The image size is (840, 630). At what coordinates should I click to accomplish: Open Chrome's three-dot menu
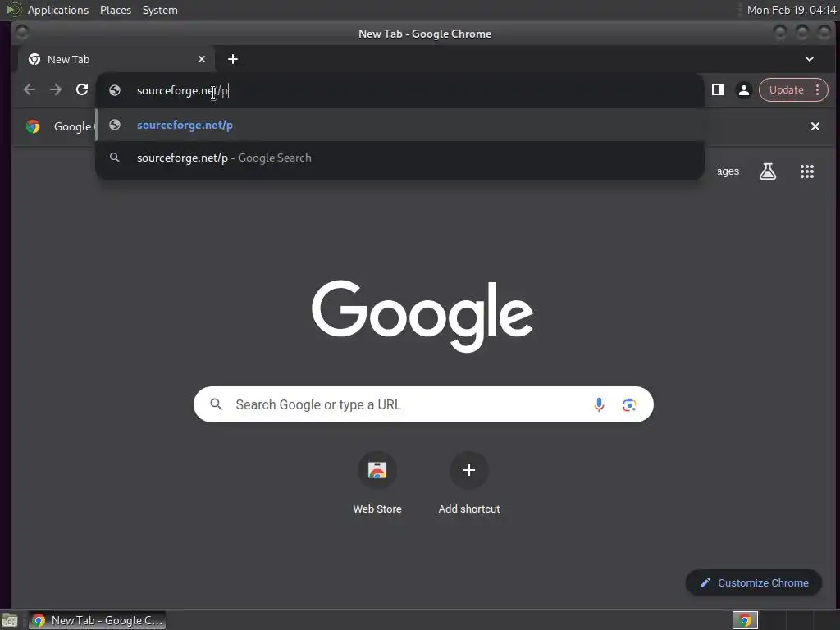click(x=818, y=90)
